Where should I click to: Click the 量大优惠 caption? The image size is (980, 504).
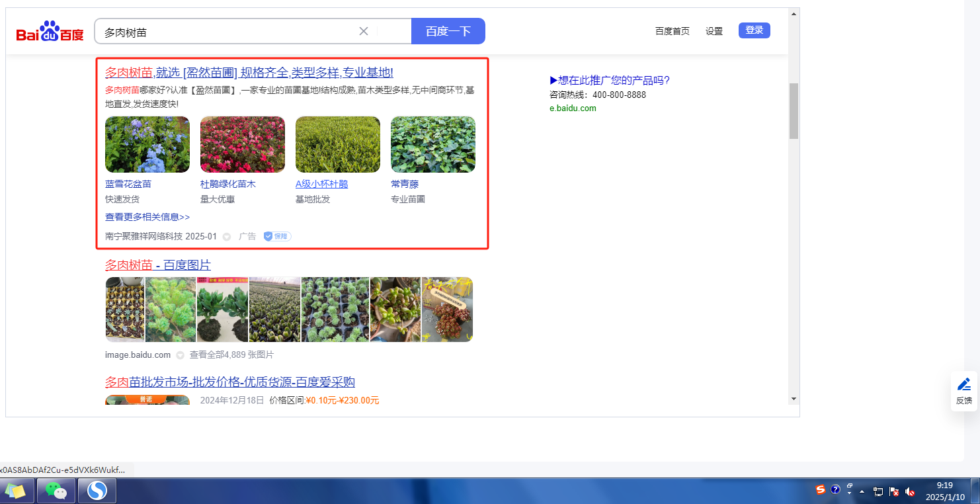218,199
